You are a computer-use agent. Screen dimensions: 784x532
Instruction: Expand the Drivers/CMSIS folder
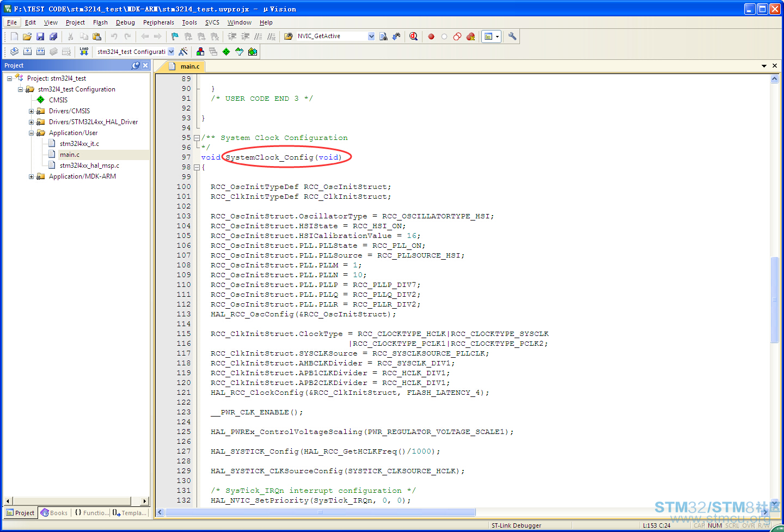[31, 111]
